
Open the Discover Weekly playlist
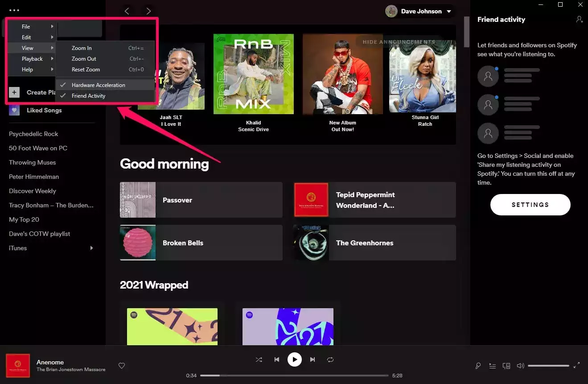click(x=33, y=191)
